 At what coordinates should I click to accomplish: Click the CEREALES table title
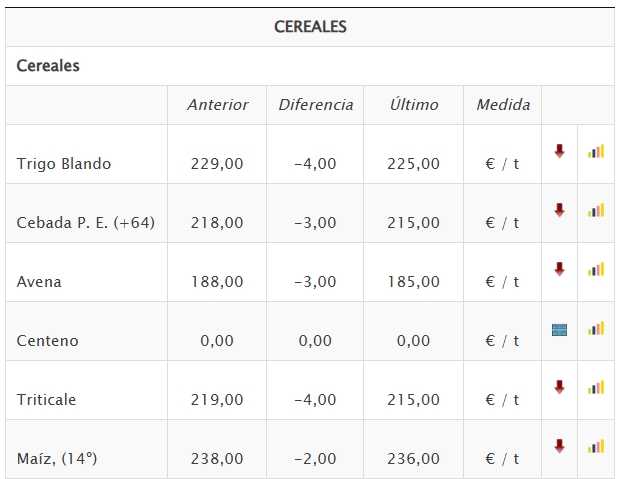click(310, 27)
